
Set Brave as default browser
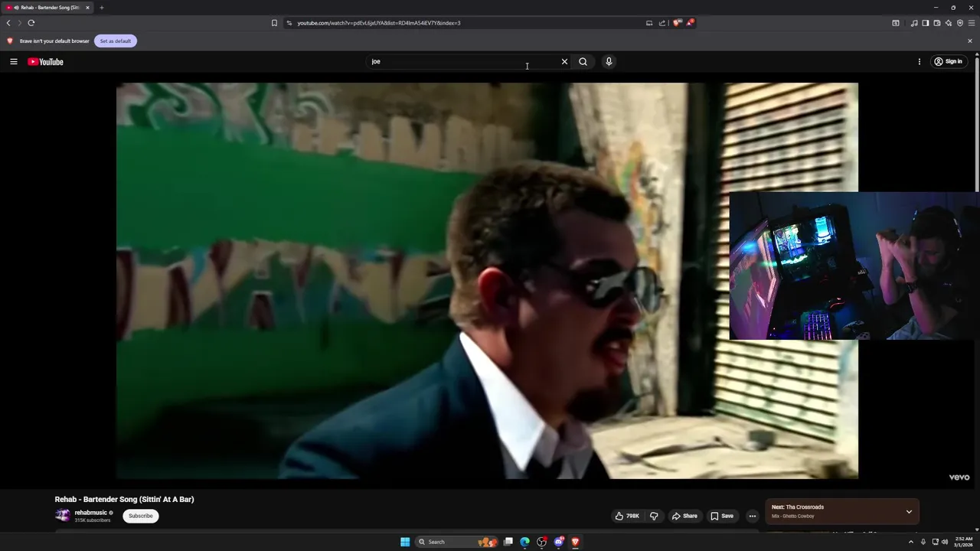point(116,41)
